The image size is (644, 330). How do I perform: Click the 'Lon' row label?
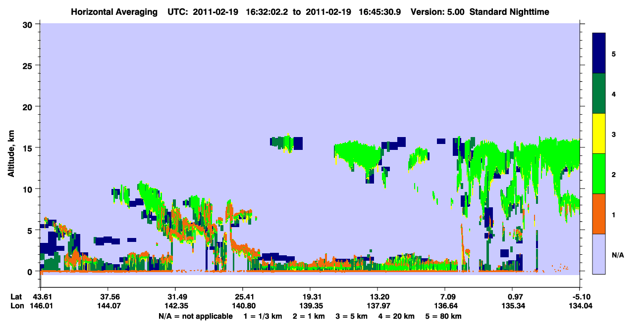16,306
